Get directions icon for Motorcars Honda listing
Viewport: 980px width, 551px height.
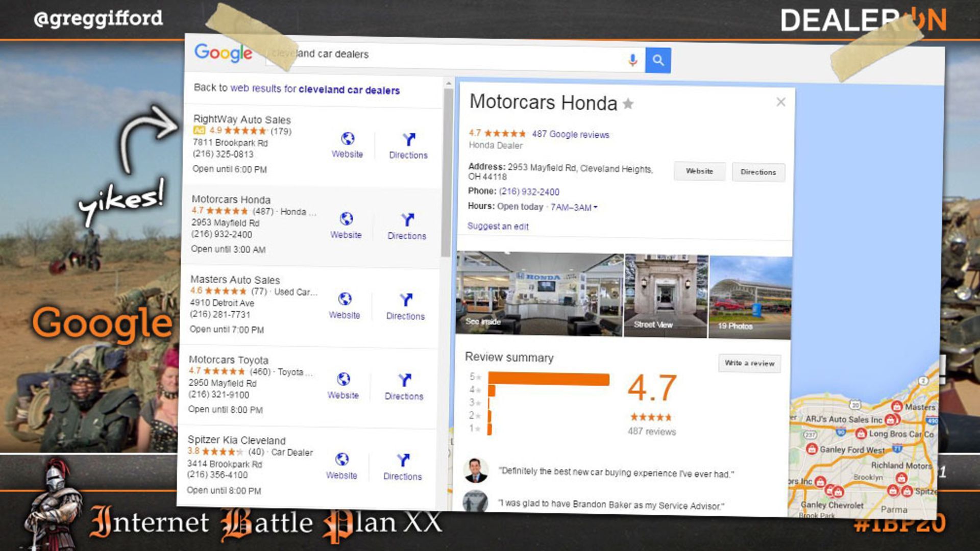pyautogui.click(x=407, y=219)
